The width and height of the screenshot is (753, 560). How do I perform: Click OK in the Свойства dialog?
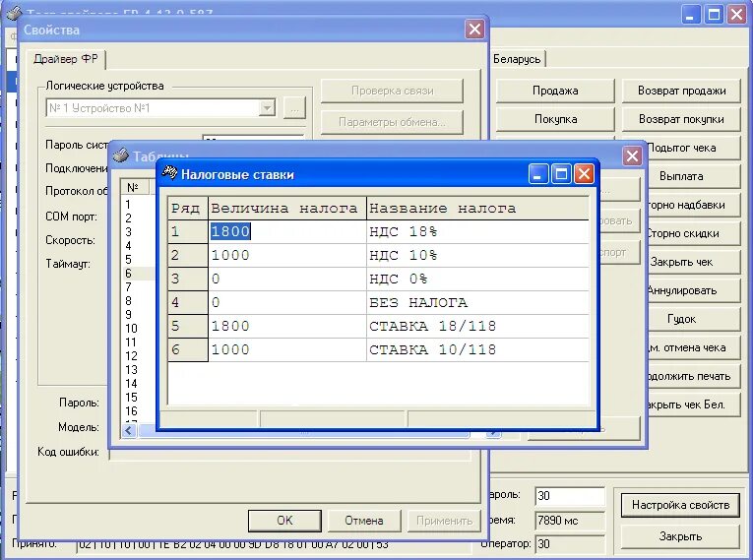tap(284, 521)
